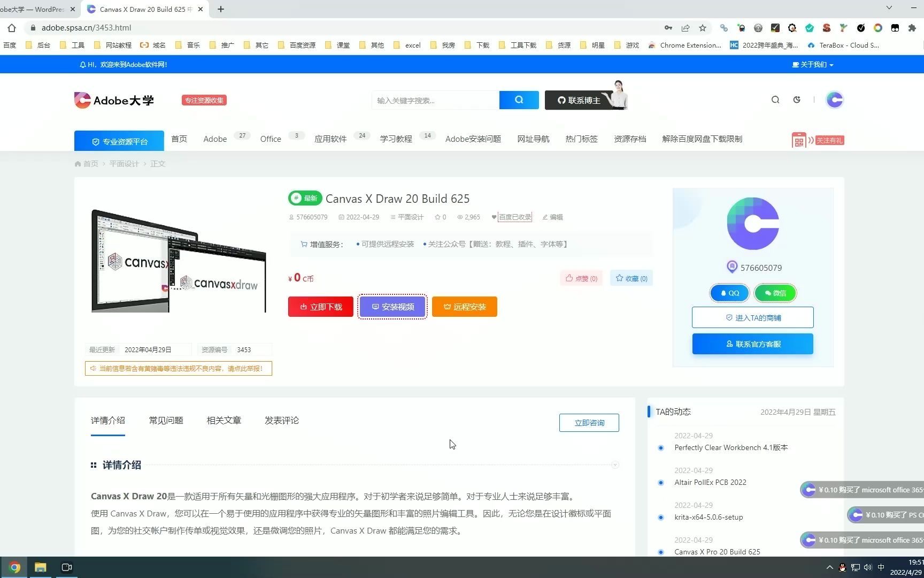Open the 关注有礼 QR code panel
The width and height of the screenshot is (924, 578).
[x=818, y=140]
